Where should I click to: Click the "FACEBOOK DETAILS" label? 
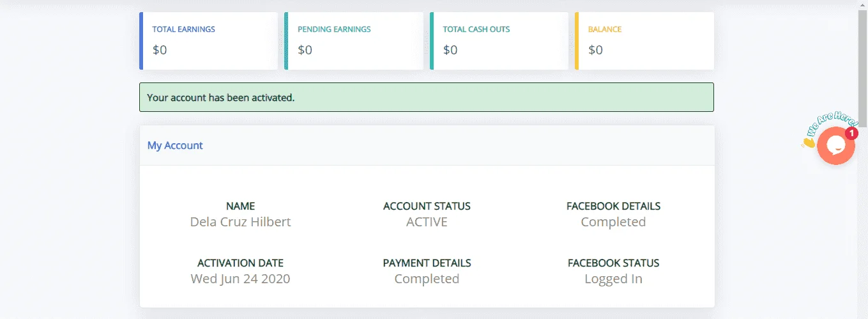tap(613, 206)
